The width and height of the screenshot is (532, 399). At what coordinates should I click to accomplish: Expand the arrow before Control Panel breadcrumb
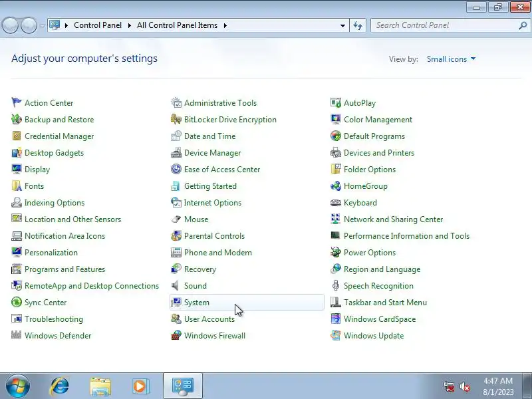[x=66, y=25]
